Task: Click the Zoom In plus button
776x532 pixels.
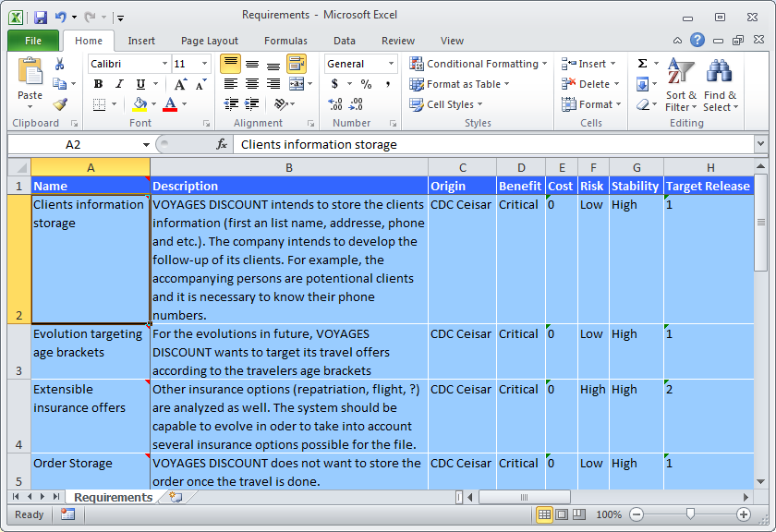Action: point(744,514)
